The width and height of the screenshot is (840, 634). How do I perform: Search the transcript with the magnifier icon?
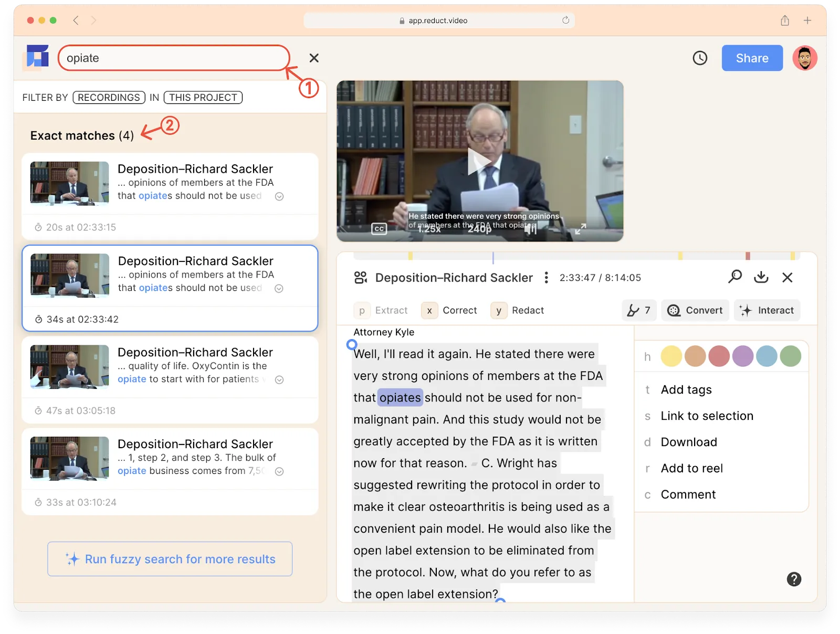click(735, 277)
